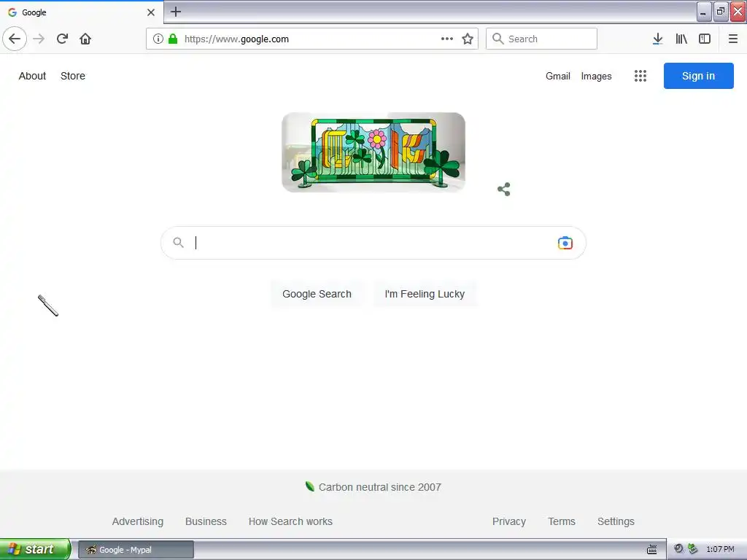The height and width of the screenshot is (560, 747).
Task: Click the first system tray icon by the keyboard
Action: 678,548
